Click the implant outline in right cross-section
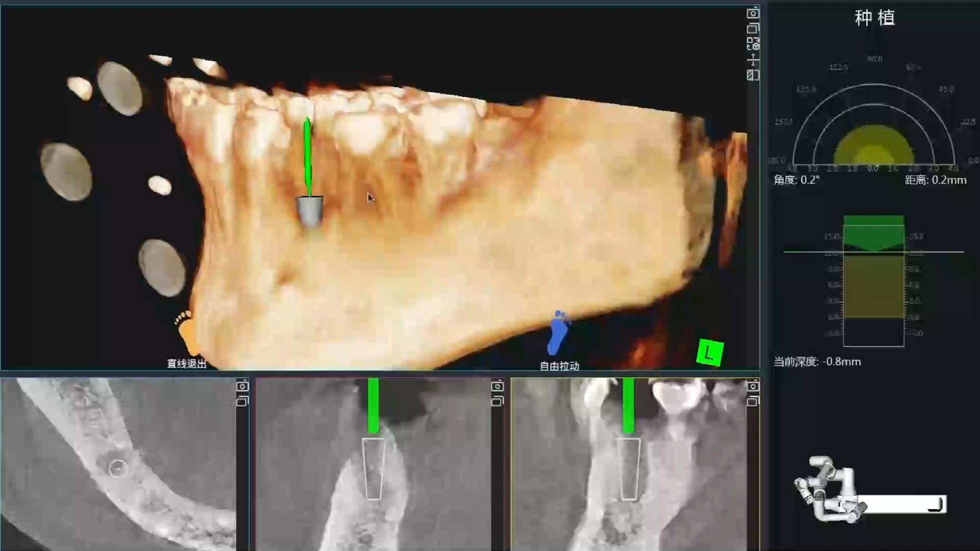This screenshot has height=551, width=980. pos(629,469)
